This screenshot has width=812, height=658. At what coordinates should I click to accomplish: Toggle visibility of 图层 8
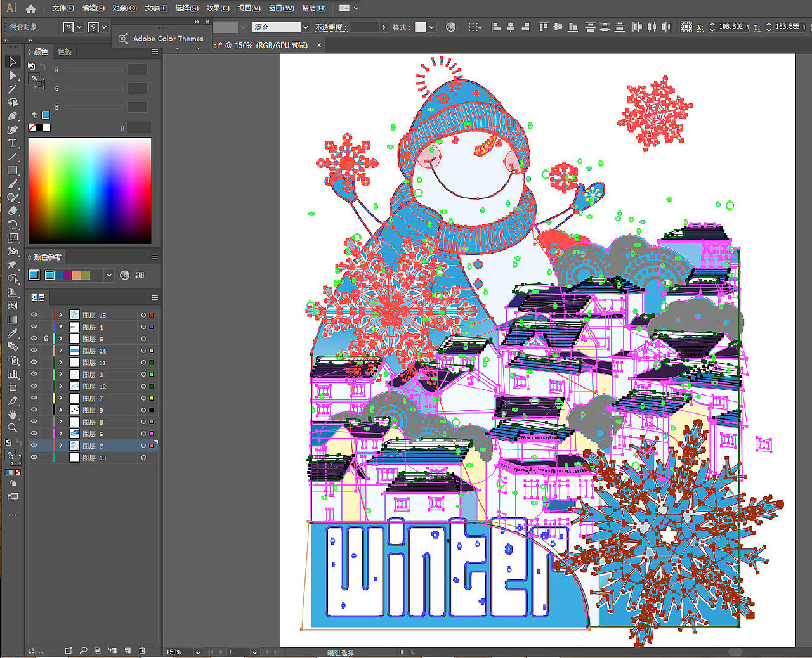click(34, 422)
